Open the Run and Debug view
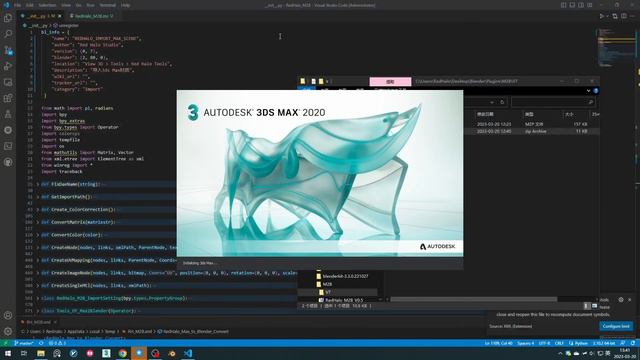Image resolution: width=640 pixels, height=360 pixels. tap(8, 66)
